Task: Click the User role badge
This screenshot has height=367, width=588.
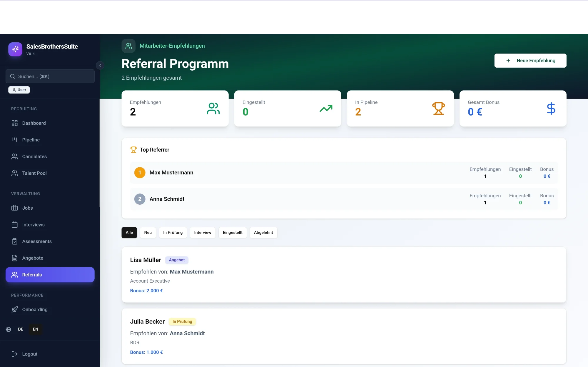Action: tap(19, 90)
